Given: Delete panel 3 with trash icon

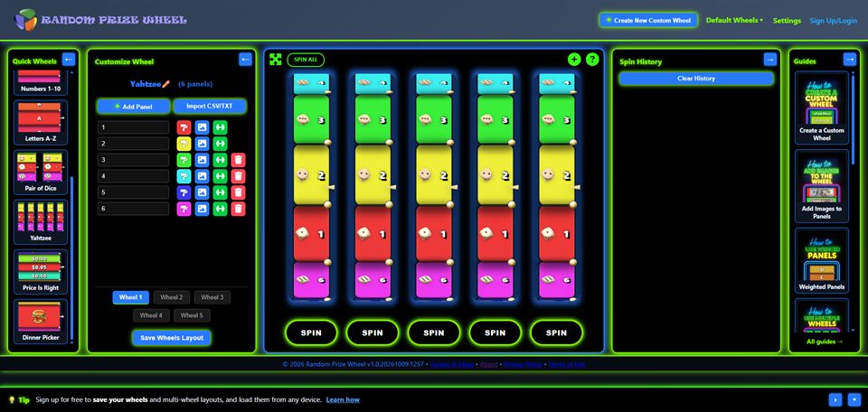Looking at the screenshot, I should click(x=238, y=161).
